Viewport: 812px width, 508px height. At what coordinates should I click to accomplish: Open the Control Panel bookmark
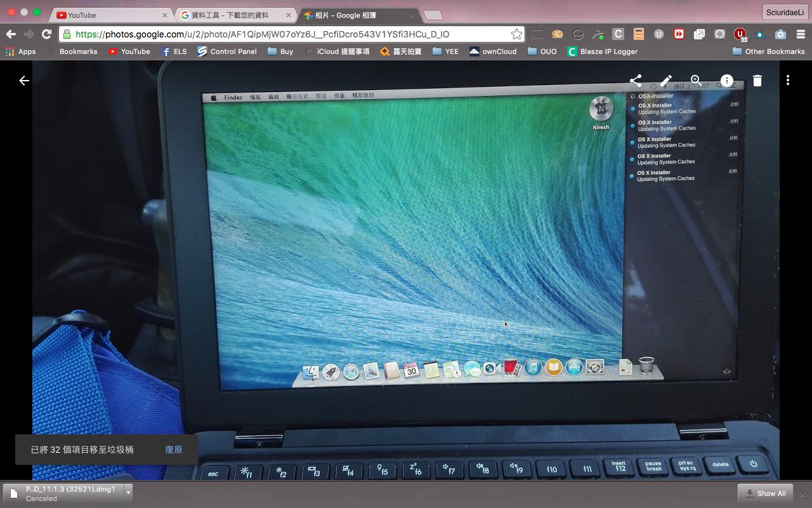(x=227, y=51)
